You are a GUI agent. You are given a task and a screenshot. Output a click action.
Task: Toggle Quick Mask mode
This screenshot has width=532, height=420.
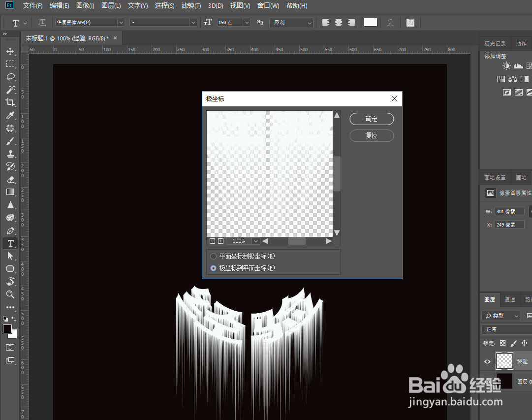coord(10,347)
